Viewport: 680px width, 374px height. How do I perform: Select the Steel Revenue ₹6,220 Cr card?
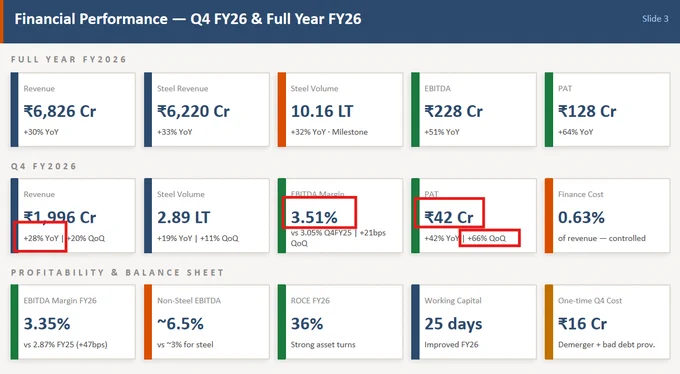(x=206, y=110)
